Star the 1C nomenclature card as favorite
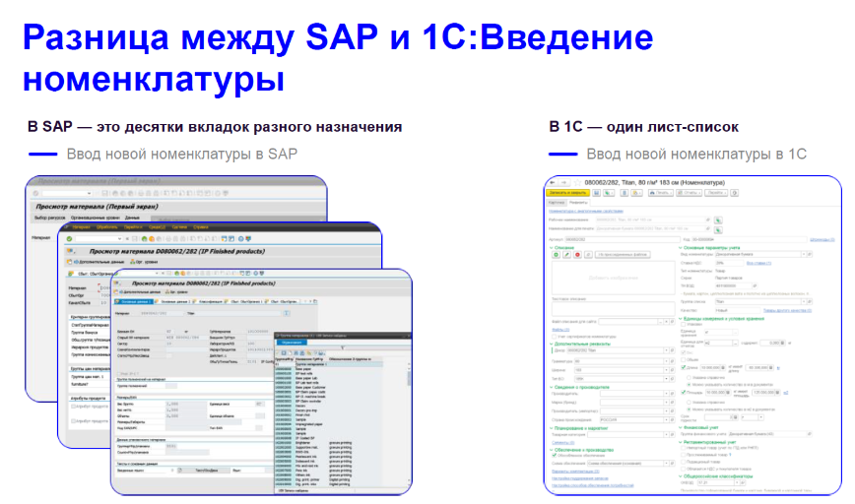Image resolution: width=855 pixels, height=504 pixels. 577,183
